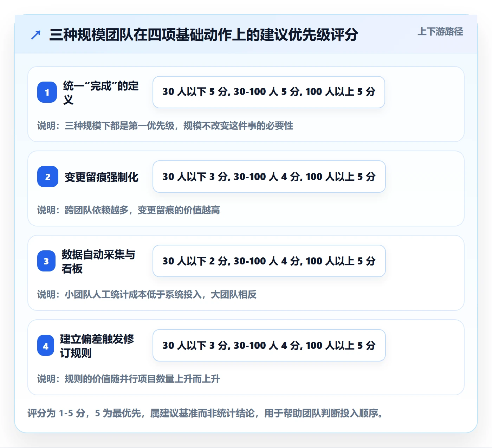Screen dimensions: 492x448
Task: Click the main title about 建议优先级评分
Action: click(203, 35)
